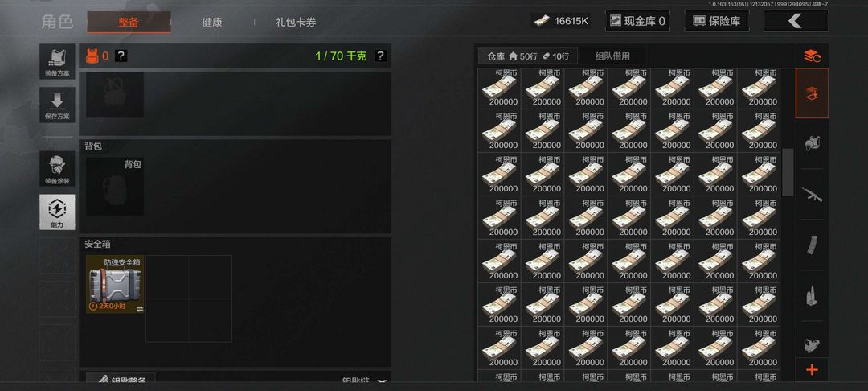Open help question mark beside armor value

coord(121,56)
